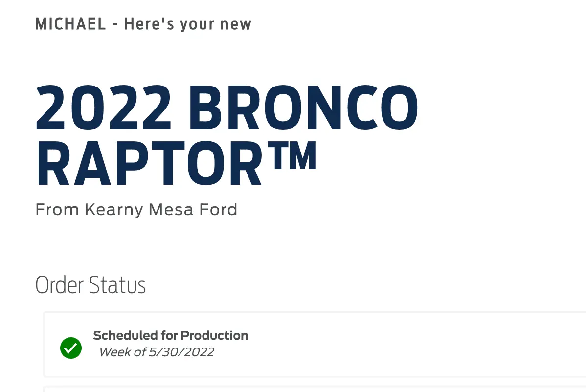Click the word BRONCO in the title

(x=303, y=109)
